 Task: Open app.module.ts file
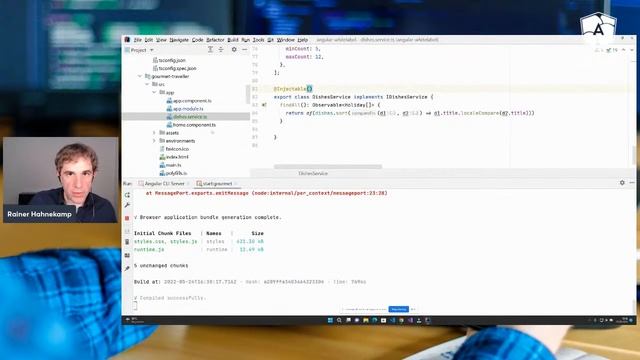click(x=185, y=109)
